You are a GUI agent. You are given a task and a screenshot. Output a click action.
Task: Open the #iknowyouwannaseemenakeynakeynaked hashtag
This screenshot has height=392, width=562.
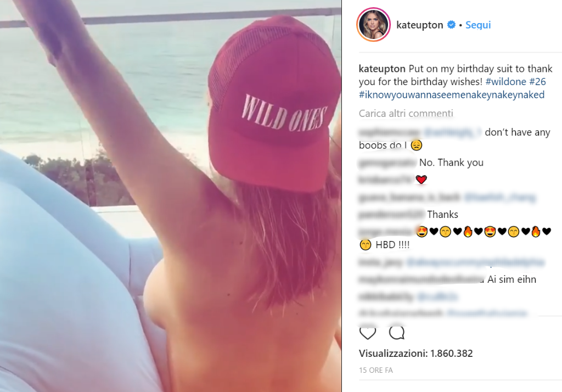point(452,94)
